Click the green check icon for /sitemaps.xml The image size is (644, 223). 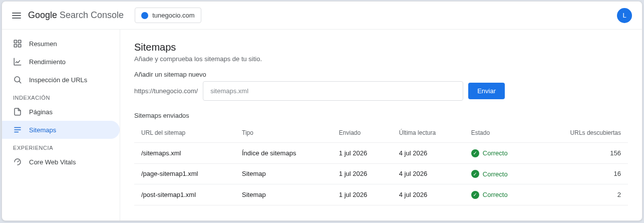point(475,153)
